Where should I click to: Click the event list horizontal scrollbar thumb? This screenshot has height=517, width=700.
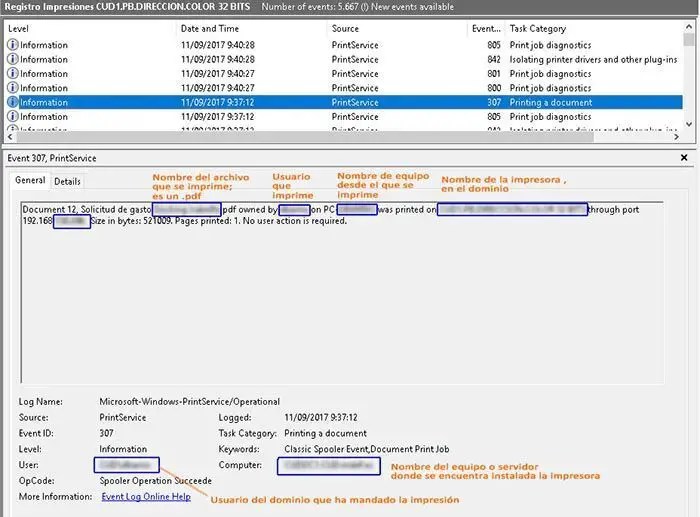coord(304,137)
